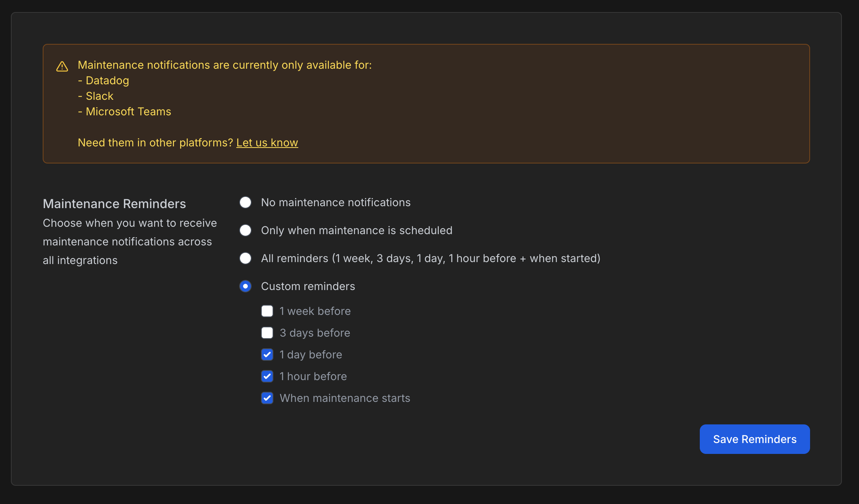Click the Maintenance Reminders heading
Image resolution: width=859 pixels, height=504 pixels.
pyautogui.click(x=114, y=203)
